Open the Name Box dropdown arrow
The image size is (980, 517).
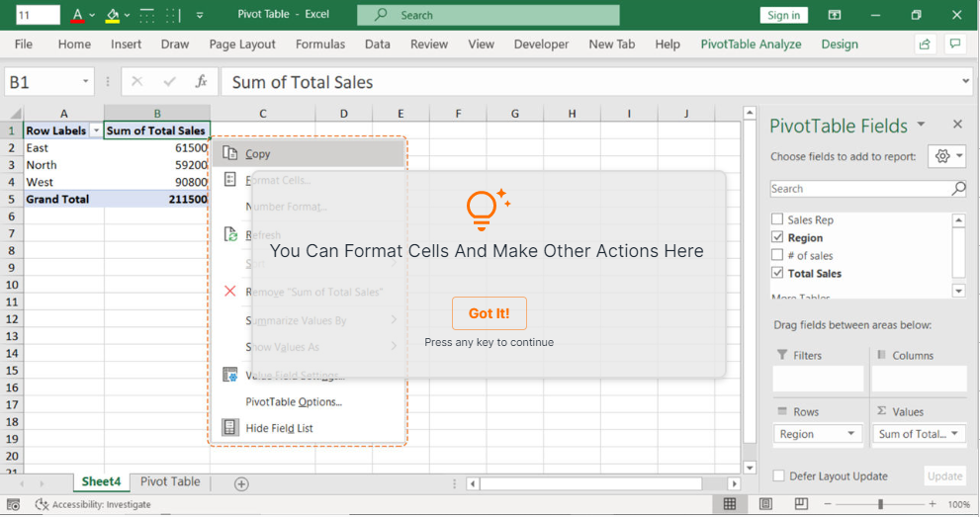(x=85, y=82)
